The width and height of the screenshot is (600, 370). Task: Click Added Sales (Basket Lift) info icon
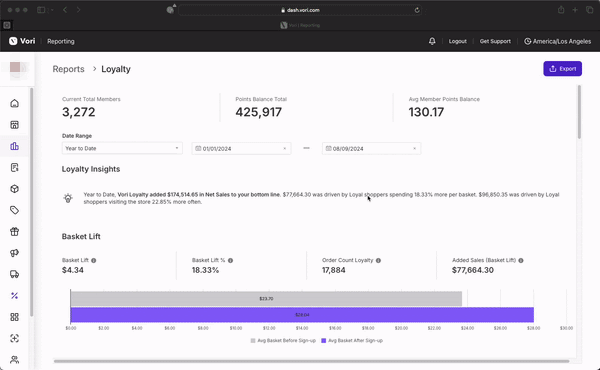click(521, 261)
